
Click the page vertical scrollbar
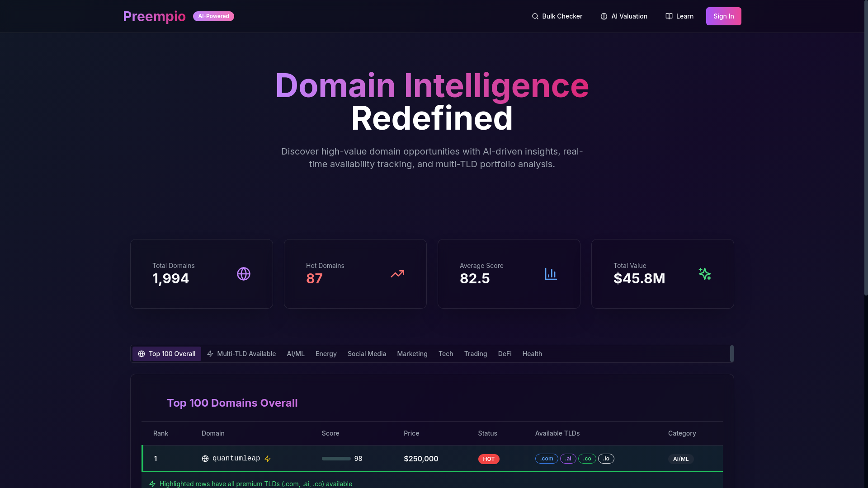tap(866, 148)
